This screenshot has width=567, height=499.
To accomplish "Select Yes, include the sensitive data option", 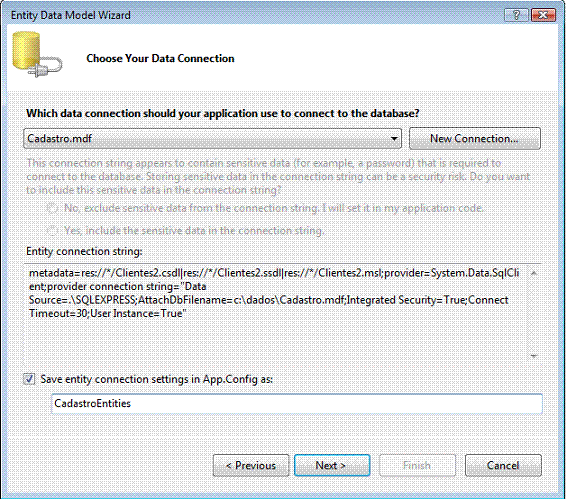I will [x=52, y=230].
